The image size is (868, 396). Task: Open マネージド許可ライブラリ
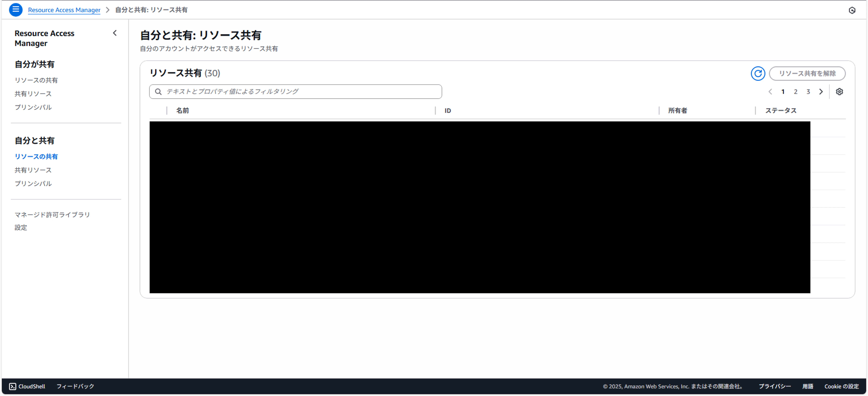click(52, 215)
